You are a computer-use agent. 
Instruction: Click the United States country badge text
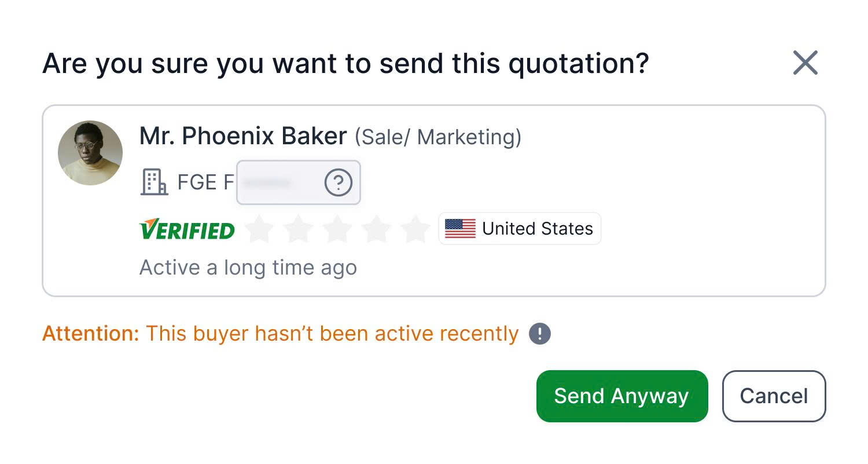point(538,229)
